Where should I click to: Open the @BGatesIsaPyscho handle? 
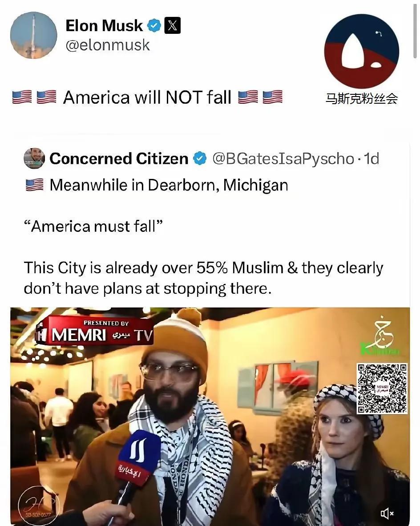[x=283, y=159]
